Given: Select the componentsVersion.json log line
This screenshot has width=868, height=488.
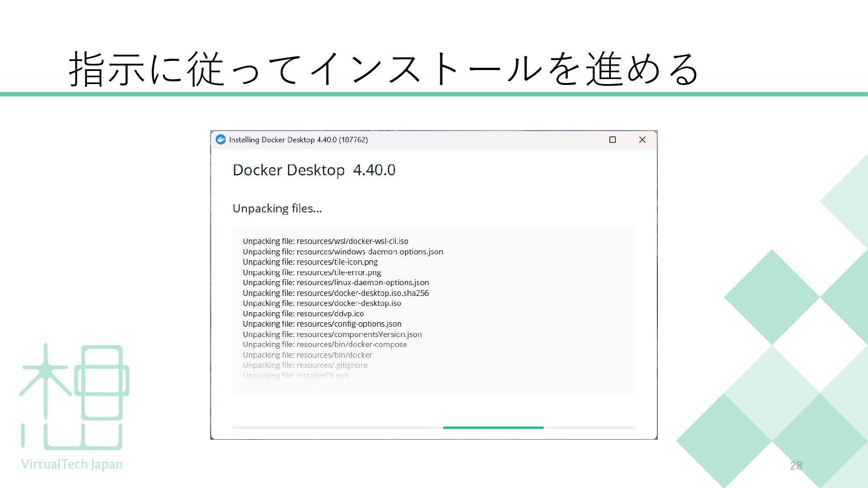Looking at the screenshot, I should [x=332, y=334].
